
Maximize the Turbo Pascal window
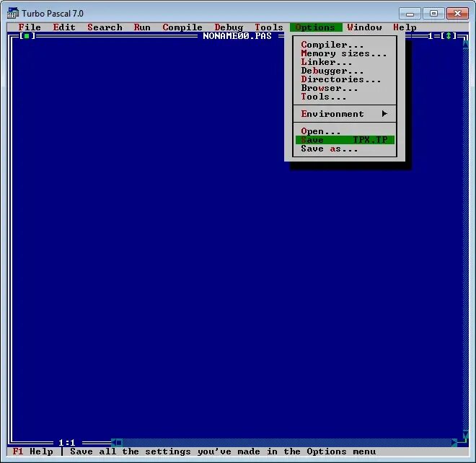pyautogui.click(x=433, y=14)
